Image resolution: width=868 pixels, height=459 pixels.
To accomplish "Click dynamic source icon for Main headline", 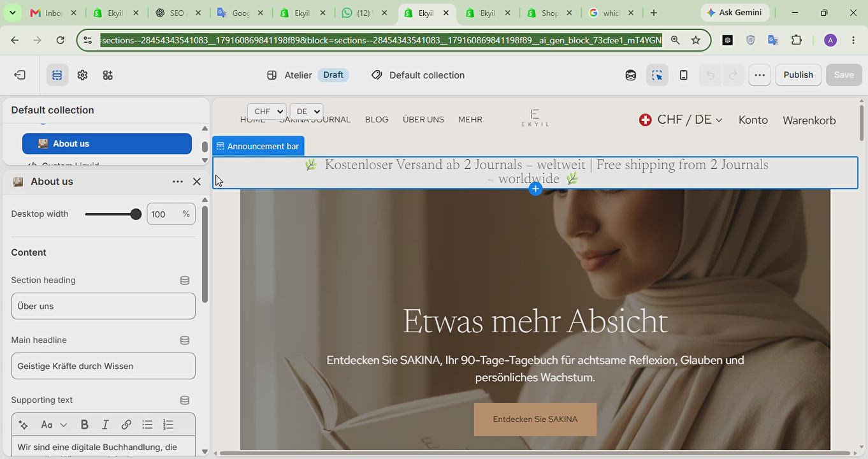I will click(x=185, y=340).
